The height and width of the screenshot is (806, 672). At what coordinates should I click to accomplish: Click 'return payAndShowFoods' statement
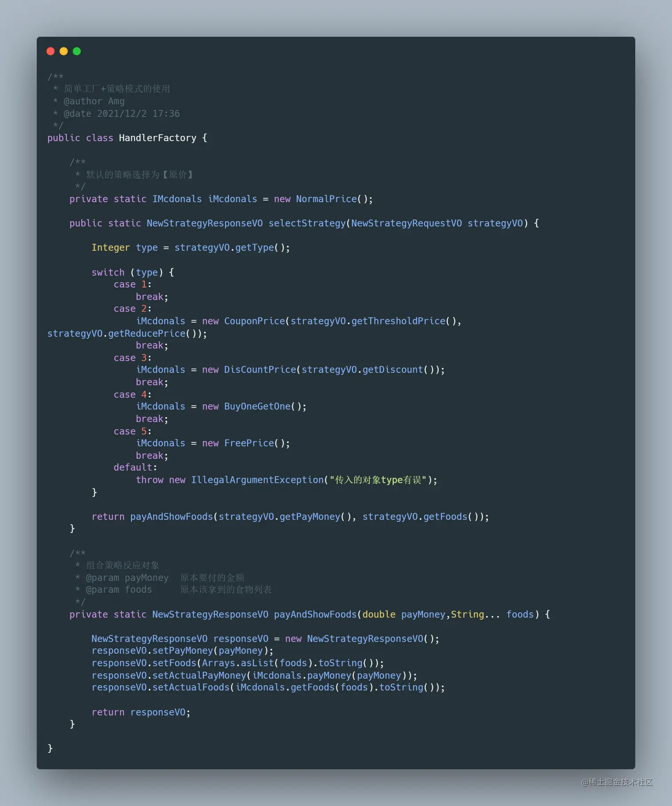(x=152, y=517)
